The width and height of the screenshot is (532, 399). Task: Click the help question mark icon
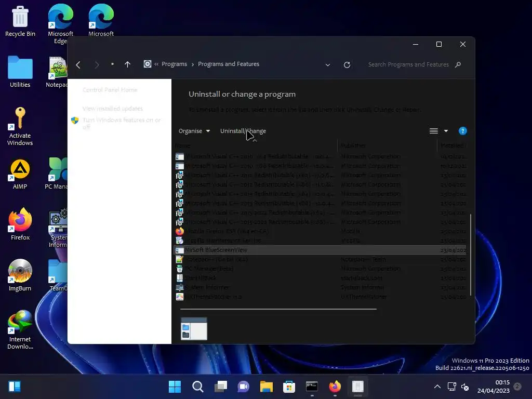click(x=463, y=131)
